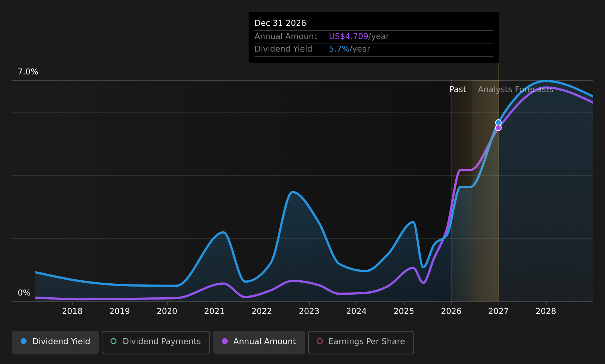Click the 2019 x-axis label

click(120, 311)
